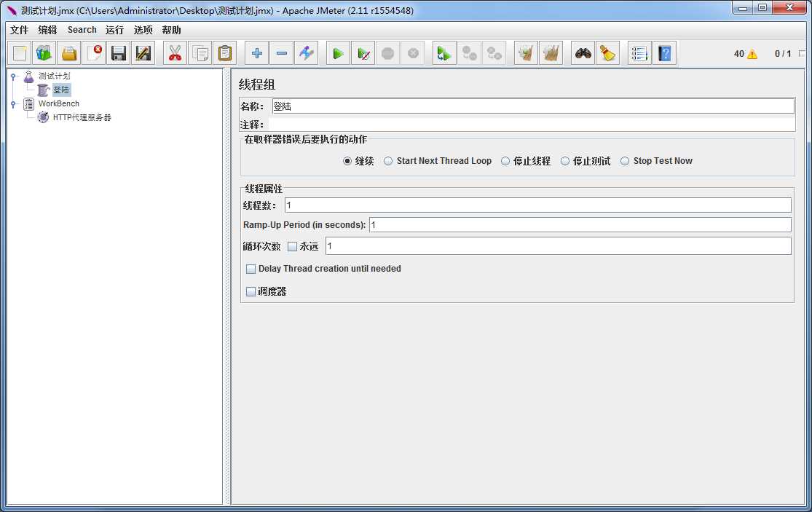Screen dimensions: 812x512
Task: Tick the 调度器 scheduler checkbox
Action: click(x=251, y=291)
